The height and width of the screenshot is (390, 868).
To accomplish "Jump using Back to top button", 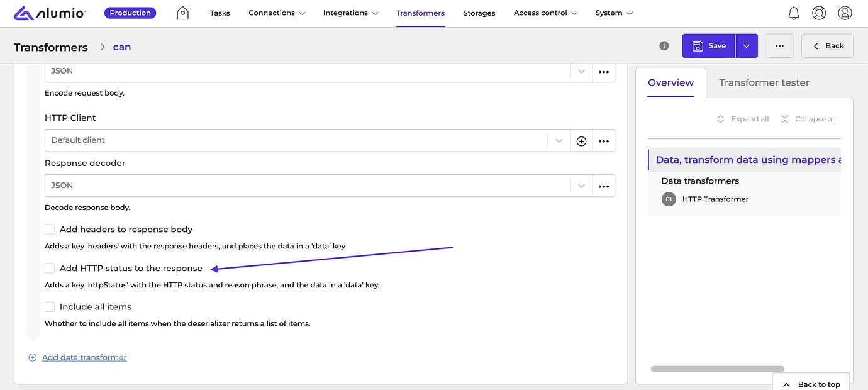I will coord(811,383).
